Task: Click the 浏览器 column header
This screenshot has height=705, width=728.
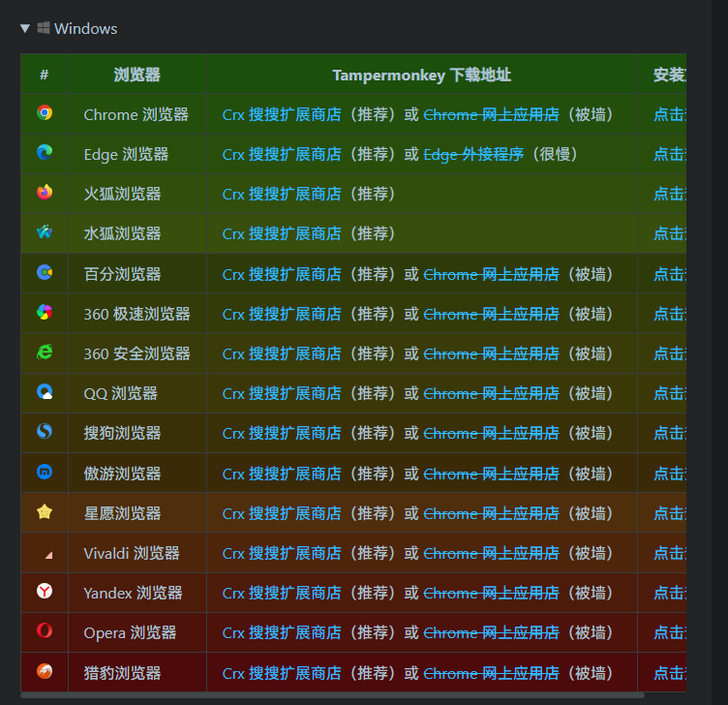Action: pos(137,75)
